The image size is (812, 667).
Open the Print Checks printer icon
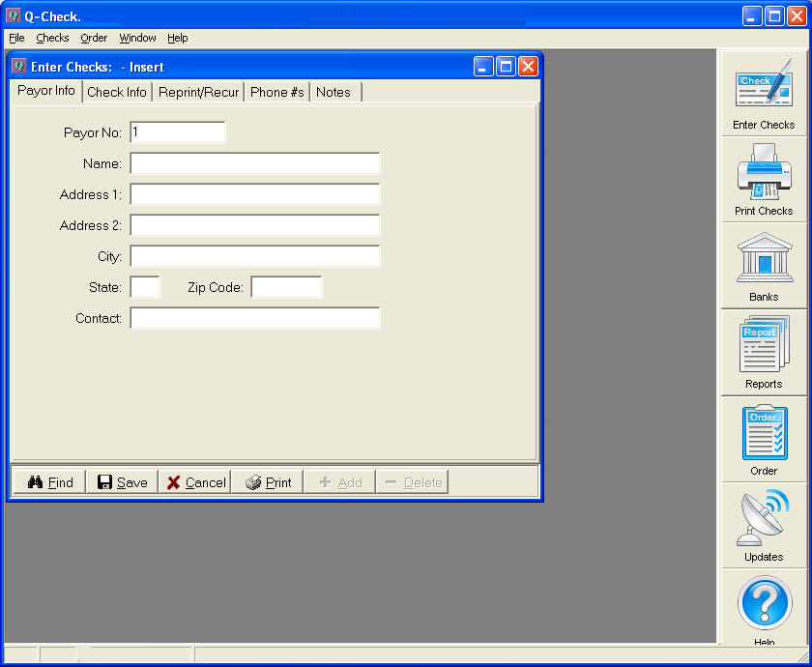pyautogui.click(x=764, y=180)
